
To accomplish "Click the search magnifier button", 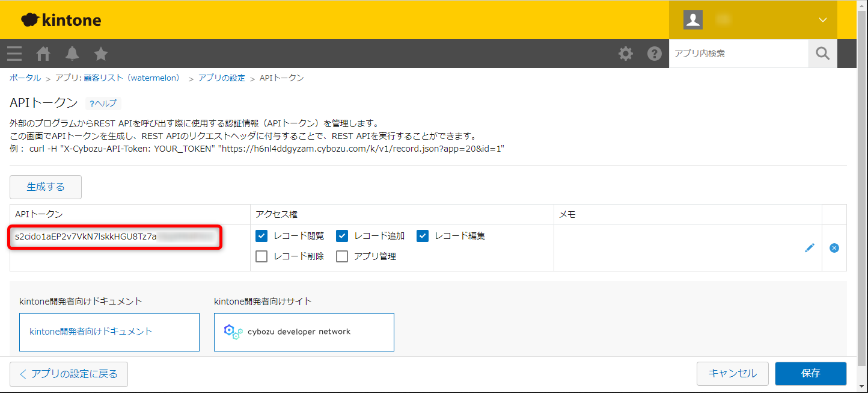I will (x=822, y=54).
